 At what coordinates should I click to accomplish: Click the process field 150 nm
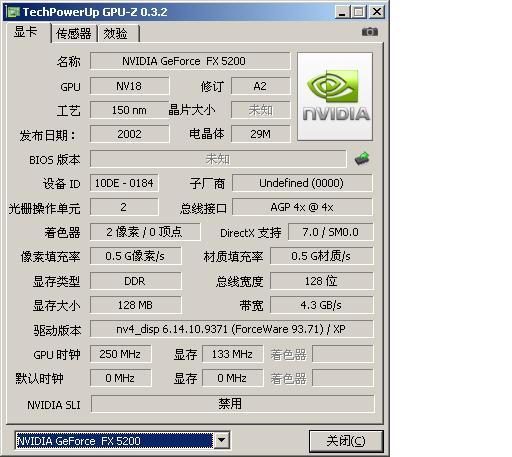(129, 110)
